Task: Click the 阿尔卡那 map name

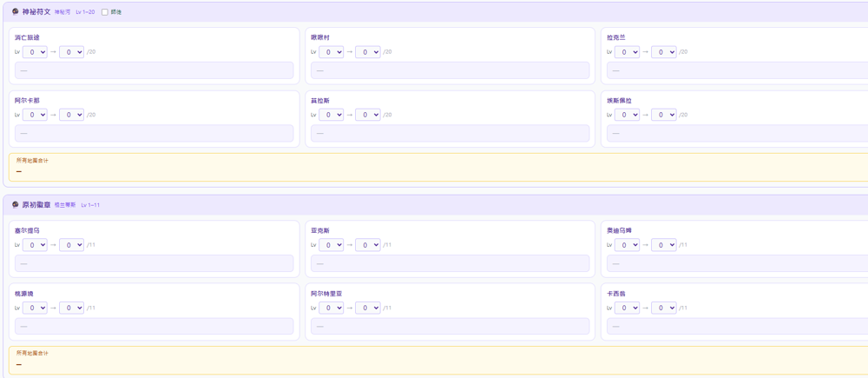Action: coord(27,100)
